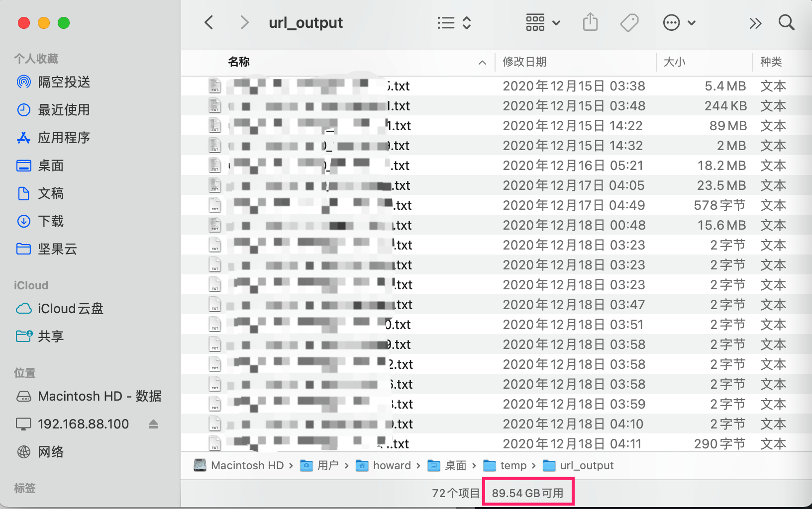Select Macintosh HD - 数据 location
The width and height of the screenshot is (812, 509).
click(x=89, y=396)
